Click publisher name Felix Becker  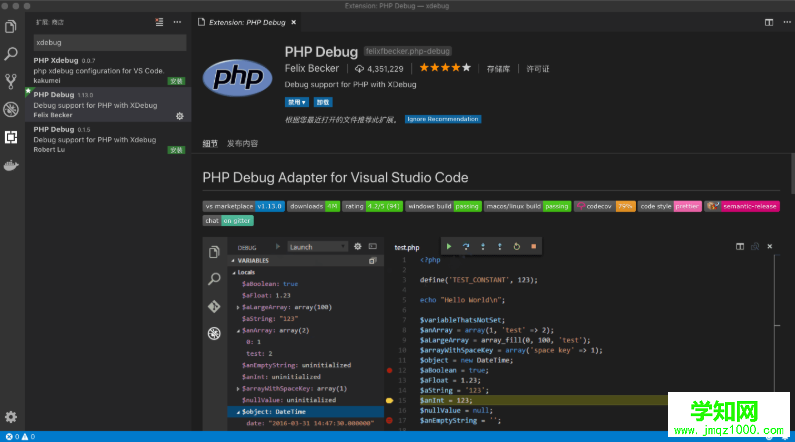pos(311,68)
